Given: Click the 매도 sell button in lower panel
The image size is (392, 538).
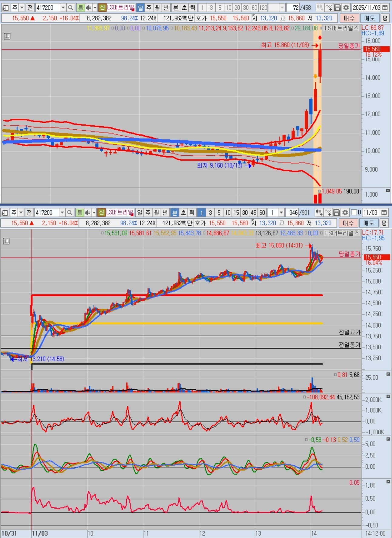Looking at the screenshot, I should (369, 223).
